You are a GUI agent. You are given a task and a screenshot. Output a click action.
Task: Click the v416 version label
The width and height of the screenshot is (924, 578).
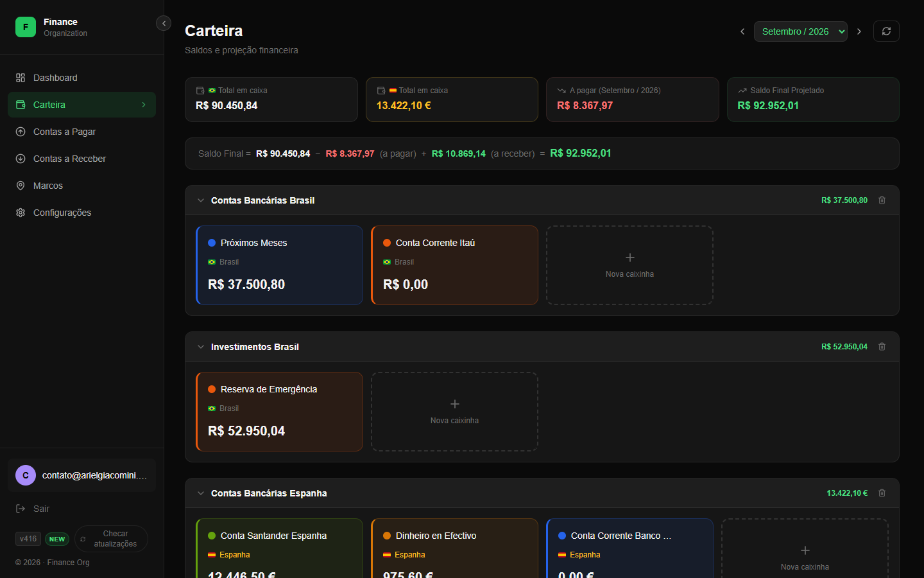[28, 539]
